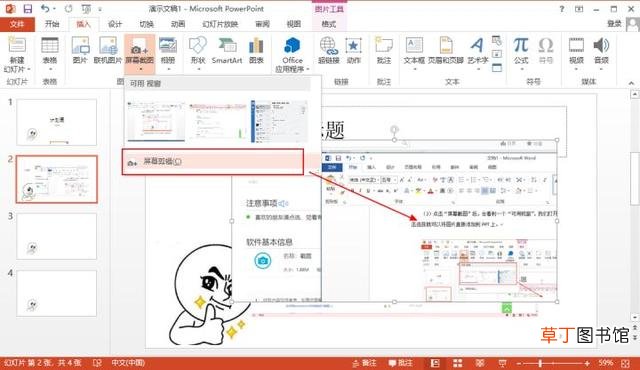This screenshot has height=370, width=640.
Task: Insert Hyperlink globe icon
Action: tap(329, 45)
